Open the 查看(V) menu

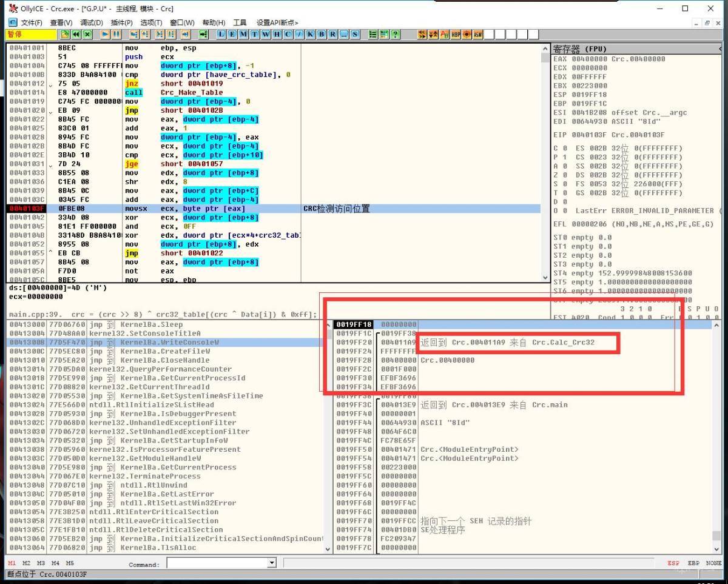click(61, 22)
